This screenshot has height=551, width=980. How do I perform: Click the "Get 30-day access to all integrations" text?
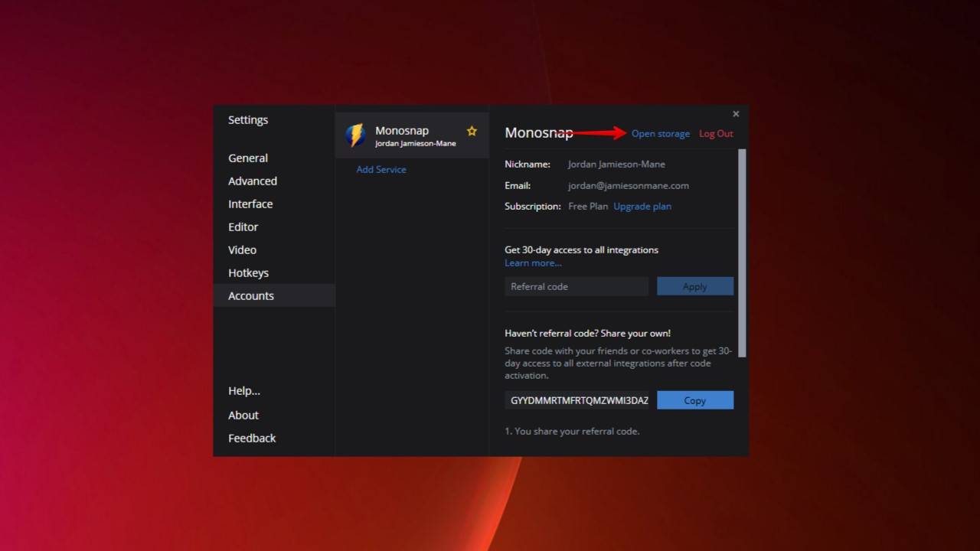(x=581, y=250)
